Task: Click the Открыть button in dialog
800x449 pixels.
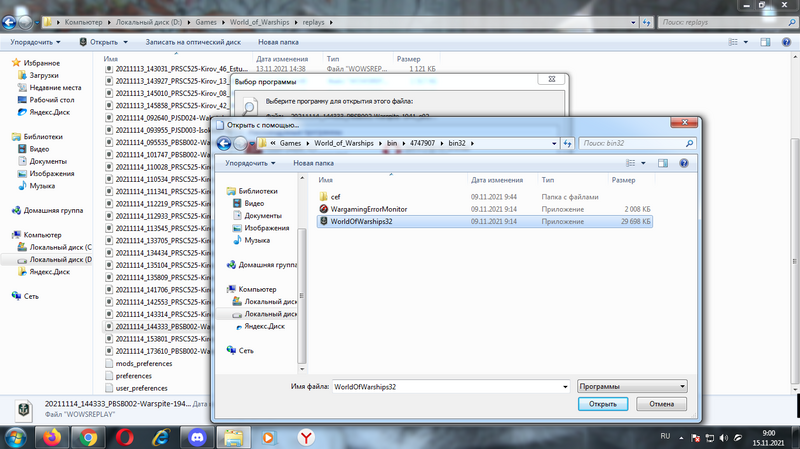Action: coord(603,404)
